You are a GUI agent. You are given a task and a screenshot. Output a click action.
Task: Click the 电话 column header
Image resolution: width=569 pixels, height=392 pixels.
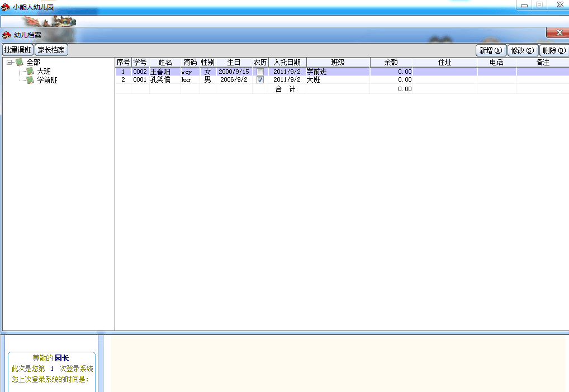click(x=497, y=63)
